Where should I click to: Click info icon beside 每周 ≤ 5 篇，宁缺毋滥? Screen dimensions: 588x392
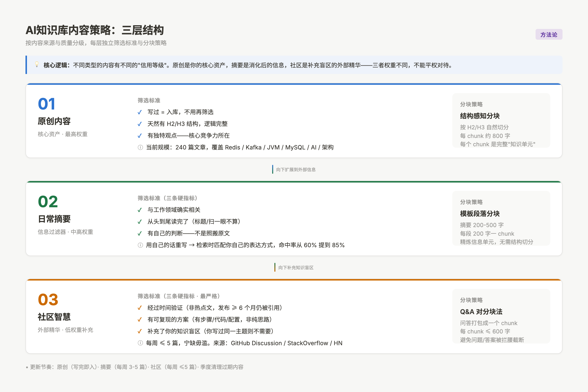[x=140, y=343]
